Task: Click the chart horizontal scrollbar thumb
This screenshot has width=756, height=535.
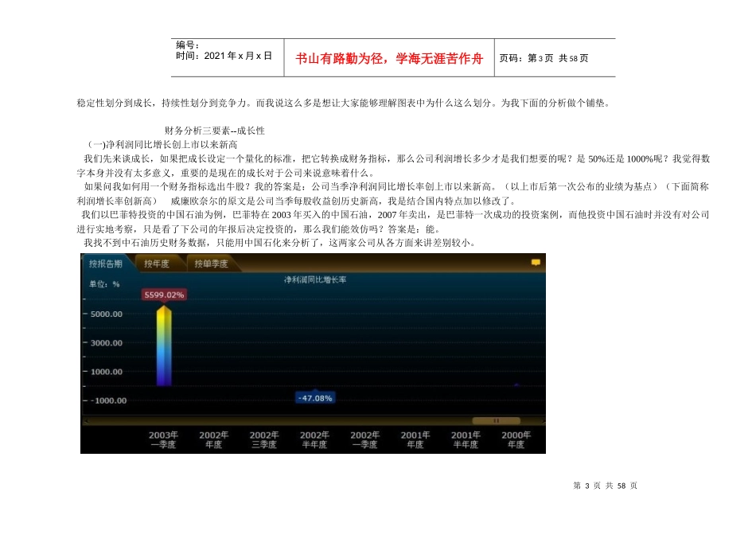Action: pos(496,420)
